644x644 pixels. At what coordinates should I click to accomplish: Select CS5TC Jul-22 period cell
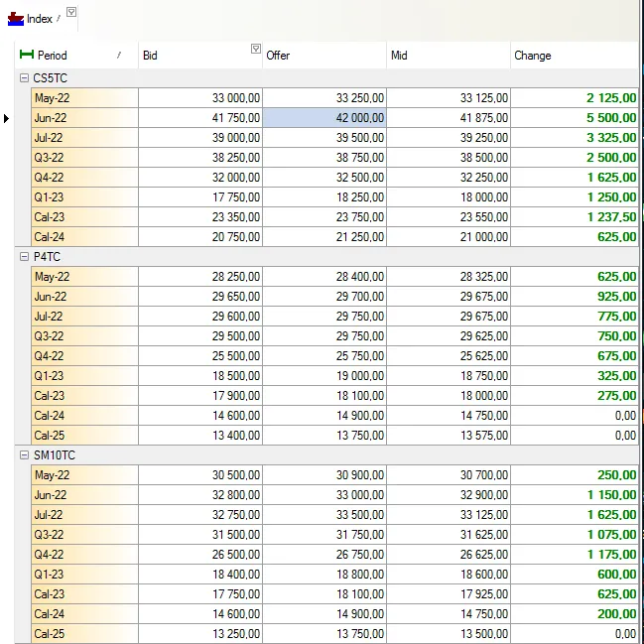[x=84, y=138]
